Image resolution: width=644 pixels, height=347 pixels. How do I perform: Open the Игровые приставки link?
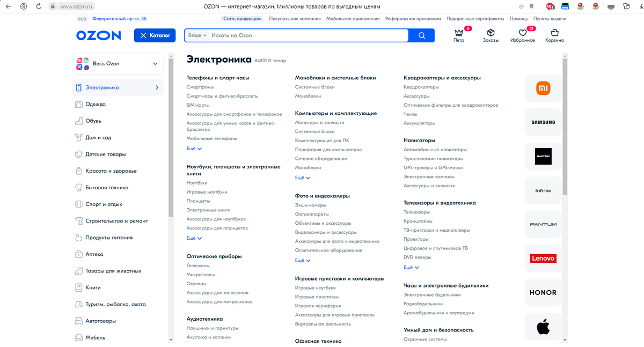click(x=317, y=297)
